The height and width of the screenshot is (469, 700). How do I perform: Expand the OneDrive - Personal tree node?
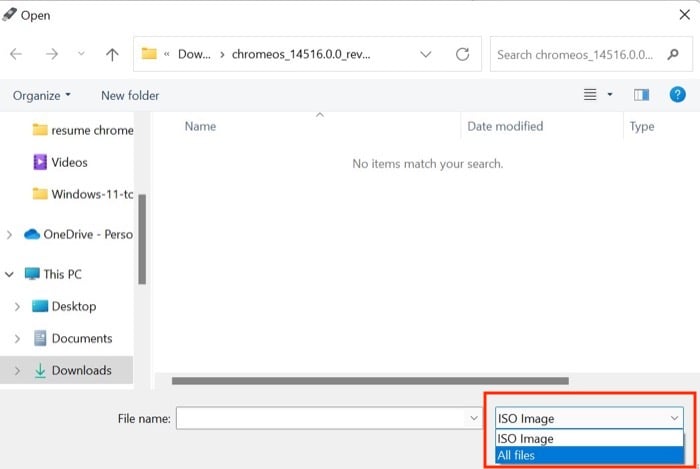9,234
